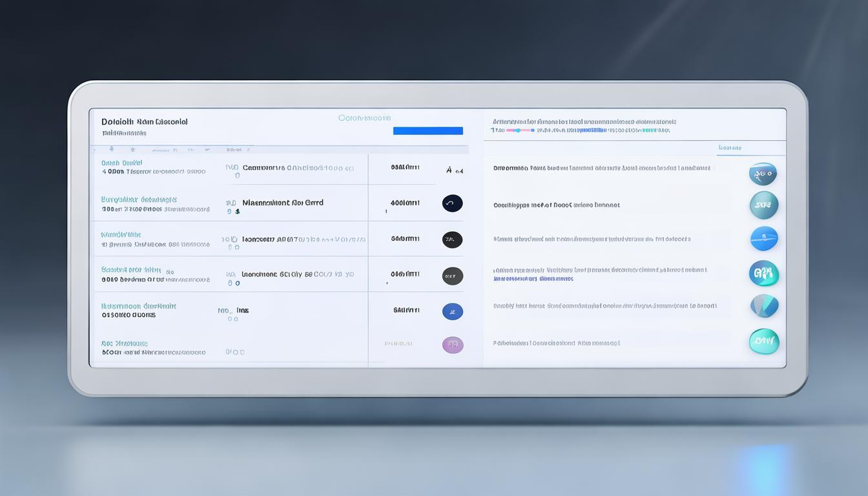
Task: Switch to the underlined tab in right panel
Action: 729,149
